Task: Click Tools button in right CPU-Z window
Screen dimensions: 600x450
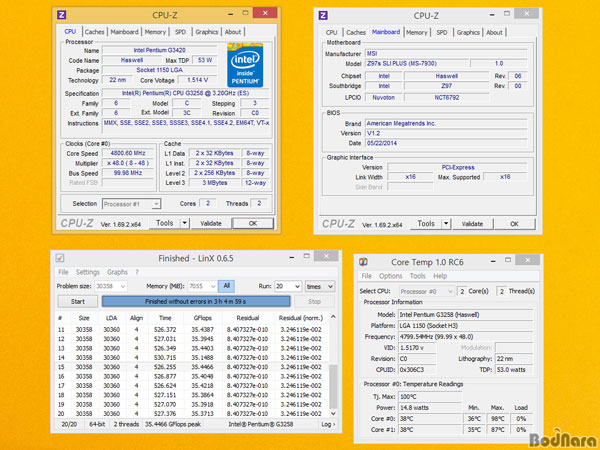Action: (x=426, y=223)
